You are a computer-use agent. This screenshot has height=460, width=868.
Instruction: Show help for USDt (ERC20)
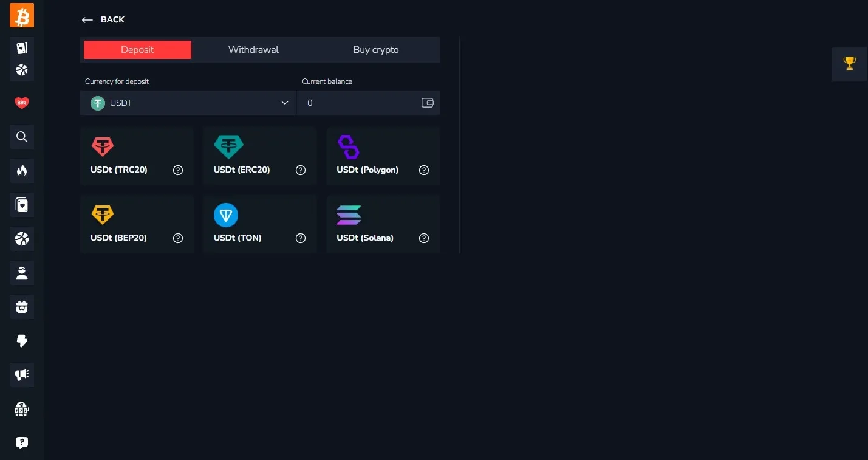301,170
